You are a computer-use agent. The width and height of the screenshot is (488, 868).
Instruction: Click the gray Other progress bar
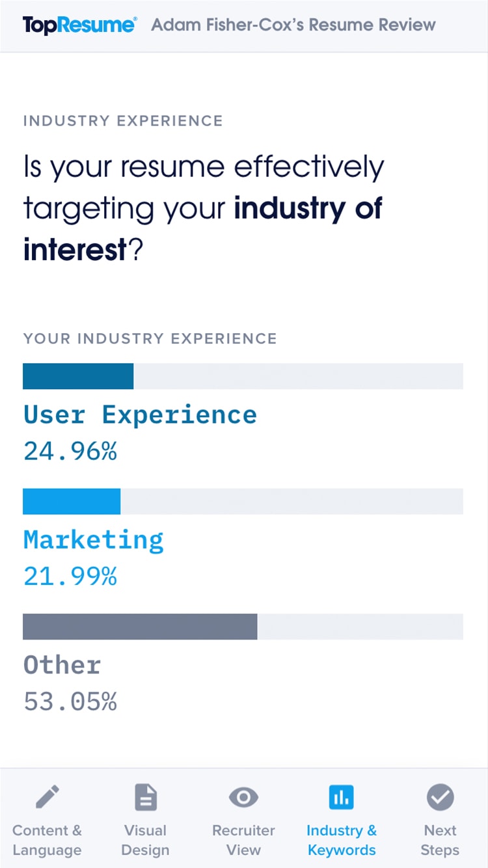coord(243,626)
